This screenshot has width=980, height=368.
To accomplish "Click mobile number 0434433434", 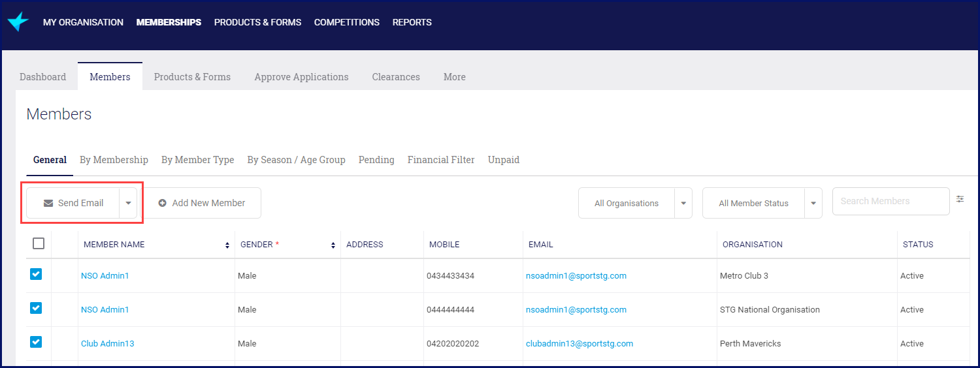I will [450, 276].
